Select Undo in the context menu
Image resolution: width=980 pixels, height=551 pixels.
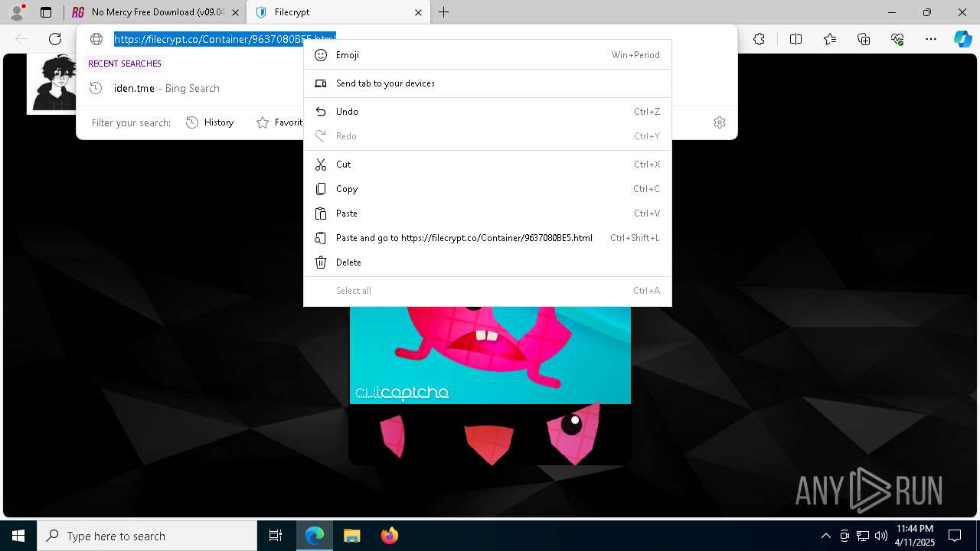pyautogui.click(x=488, y=112)
